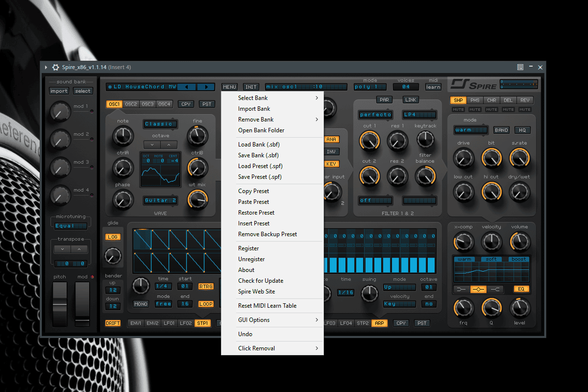Mute the SHP effect

(459, 110)
